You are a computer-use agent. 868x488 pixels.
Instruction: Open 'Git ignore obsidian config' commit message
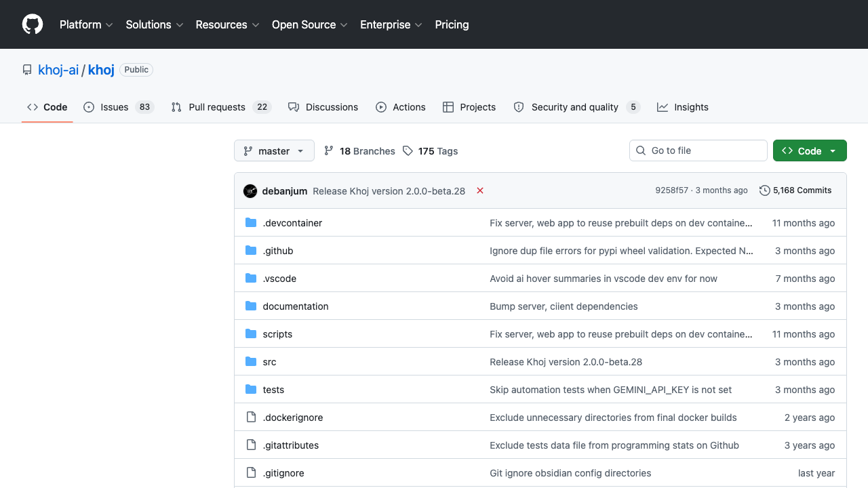pos(570,473)
